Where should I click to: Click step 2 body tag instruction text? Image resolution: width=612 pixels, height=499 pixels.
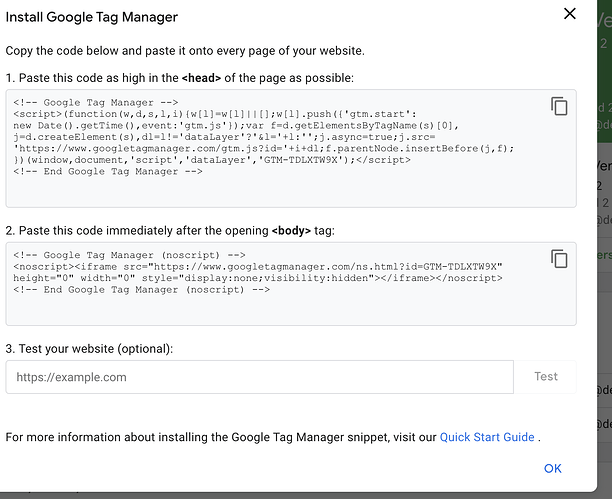(170, 231)
